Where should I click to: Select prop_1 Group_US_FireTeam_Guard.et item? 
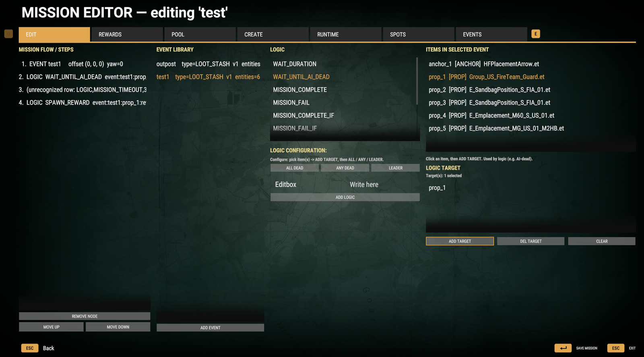pyautogui.click(x=530, y=77)
